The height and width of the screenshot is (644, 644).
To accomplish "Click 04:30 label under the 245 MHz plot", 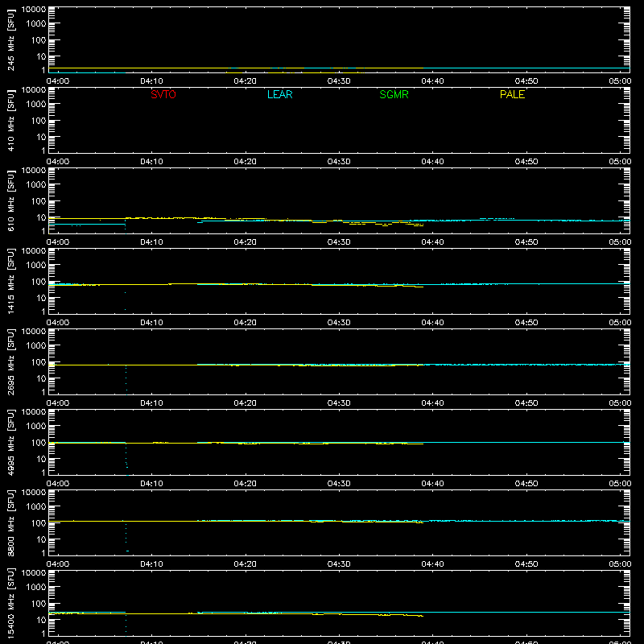I will coord(339,81).
